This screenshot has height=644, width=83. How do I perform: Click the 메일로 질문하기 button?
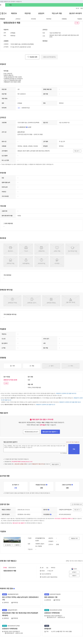coord(55,464)
